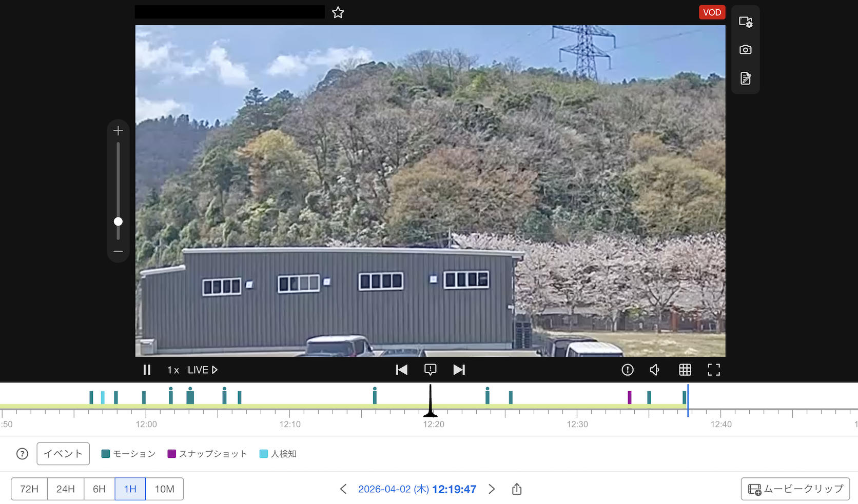Switch to LIVE view
858x504 pixels.
click(x=203, y=370)
